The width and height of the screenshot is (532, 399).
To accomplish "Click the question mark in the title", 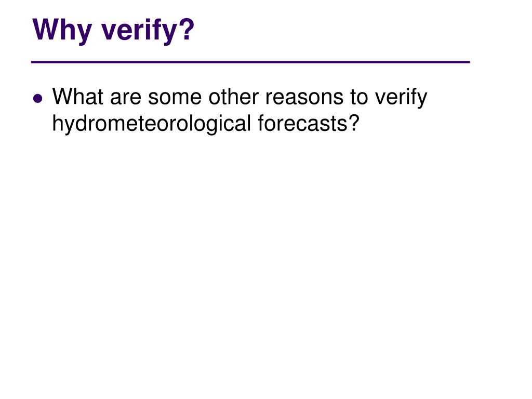I will pos(188,29).
